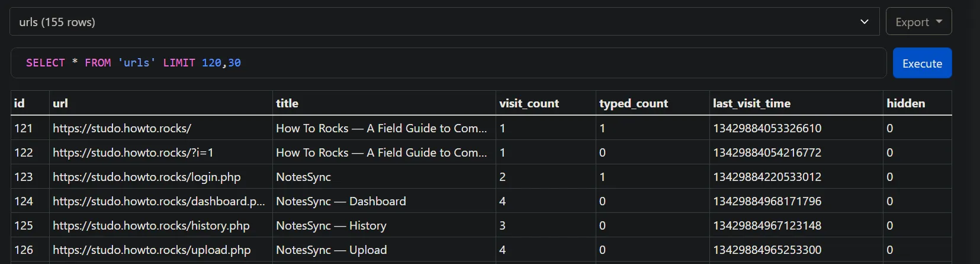The height and width of the screenshot is (264, 980).
Task: Click the url column header
Action: coord(160,103)
